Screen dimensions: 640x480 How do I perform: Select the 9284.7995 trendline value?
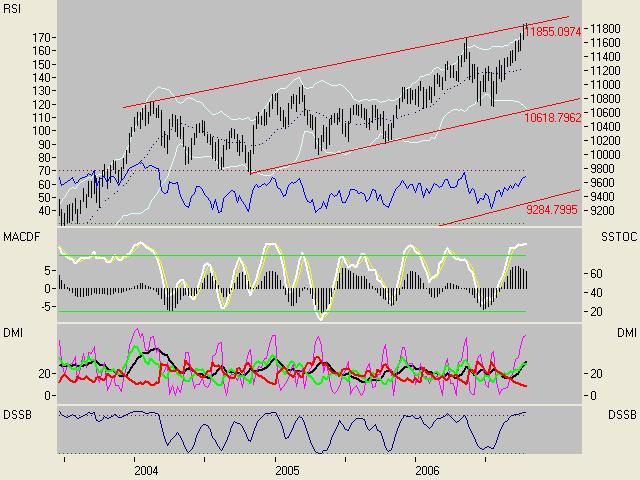(552, 210)
